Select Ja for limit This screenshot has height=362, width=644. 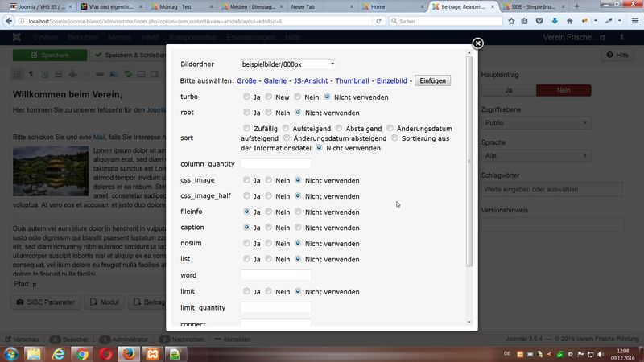[246, 291]
